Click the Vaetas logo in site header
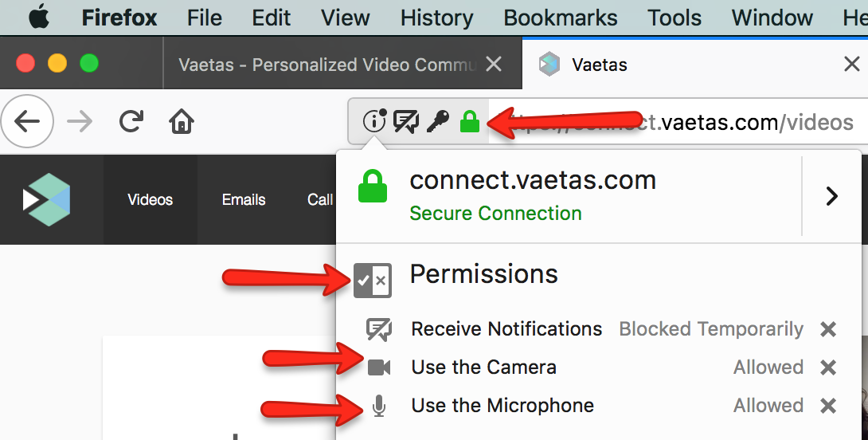The height and width of the screenshot is (440, 868). pyautogui.click(x=46, y=199)
